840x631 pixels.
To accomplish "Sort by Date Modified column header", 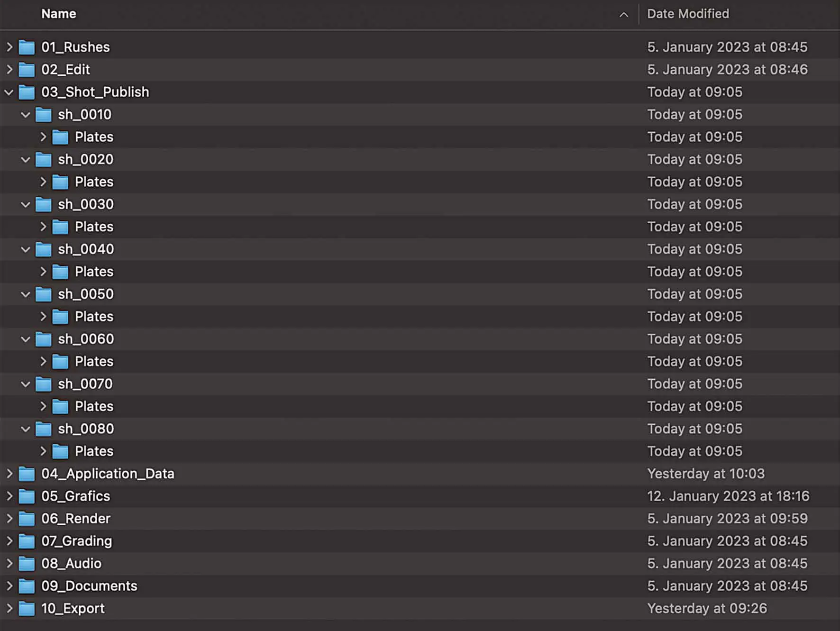I will tap(688, 14).
